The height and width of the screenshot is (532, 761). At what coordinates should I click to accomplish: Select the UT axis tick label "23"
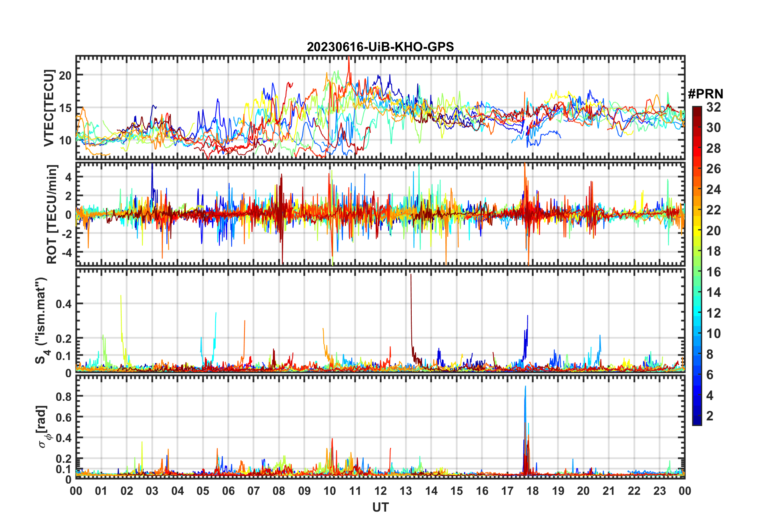660,491
